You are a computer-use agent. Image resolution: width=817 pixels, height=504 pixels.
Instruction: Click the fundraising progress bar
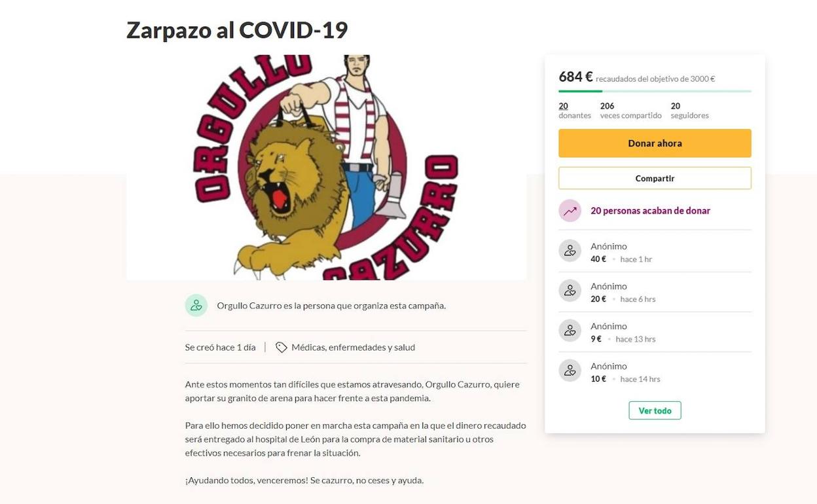(x=655, y=91)
